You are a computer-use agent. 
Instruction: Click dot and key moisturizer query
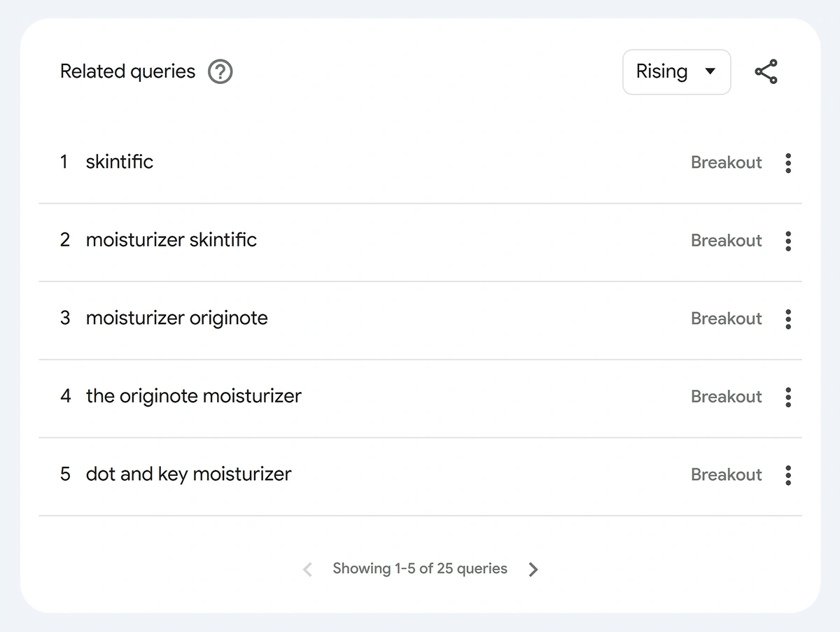188,475
